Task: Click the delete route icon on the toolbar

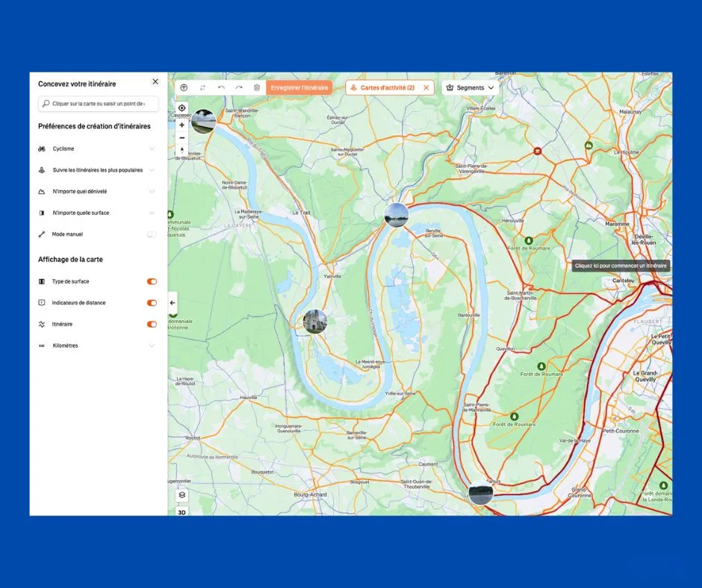Action: [x=257, y=87]
